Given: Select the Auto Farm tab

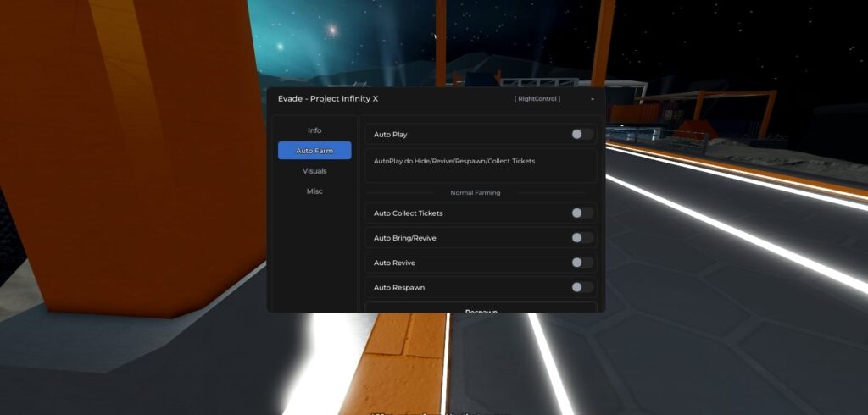Looking at the screenshot, I should [x=314, y=151].
